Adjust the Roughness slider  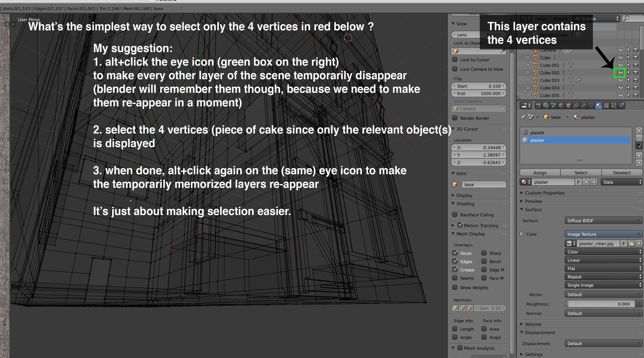point(600,304)
